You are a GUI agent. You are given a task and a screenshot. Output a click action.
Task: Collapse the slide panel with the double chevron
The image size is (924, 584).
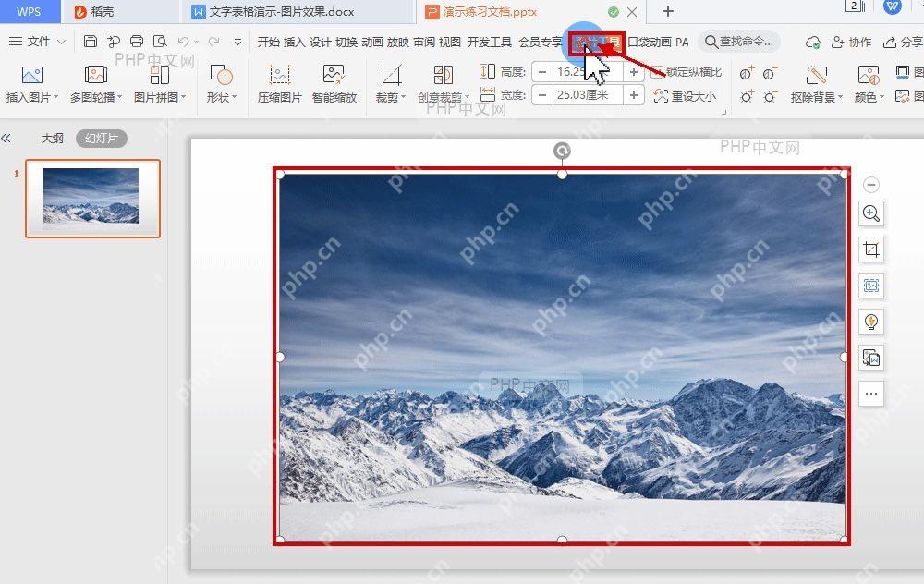[x=6, y=139]
